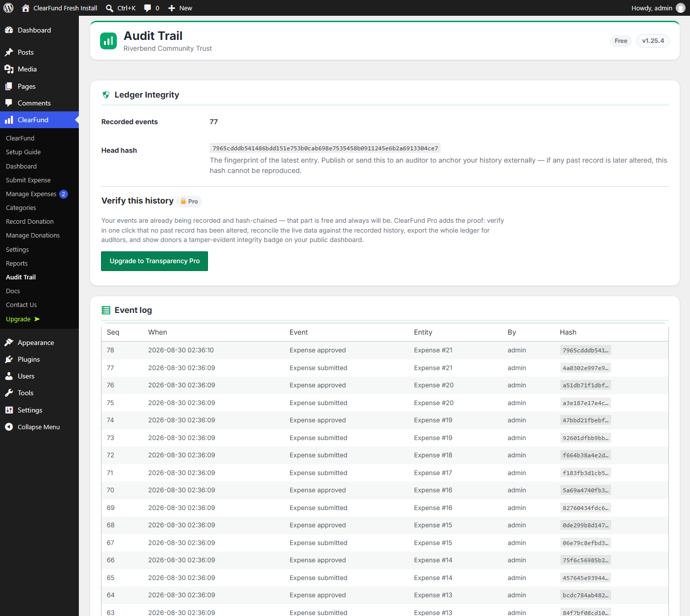Click the Event column header

299,332
